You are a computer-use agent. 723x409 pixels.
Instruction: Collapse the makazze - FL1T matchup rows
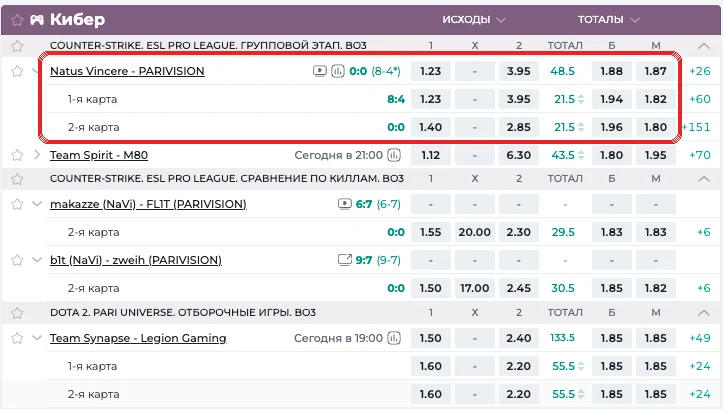[37, 204]
